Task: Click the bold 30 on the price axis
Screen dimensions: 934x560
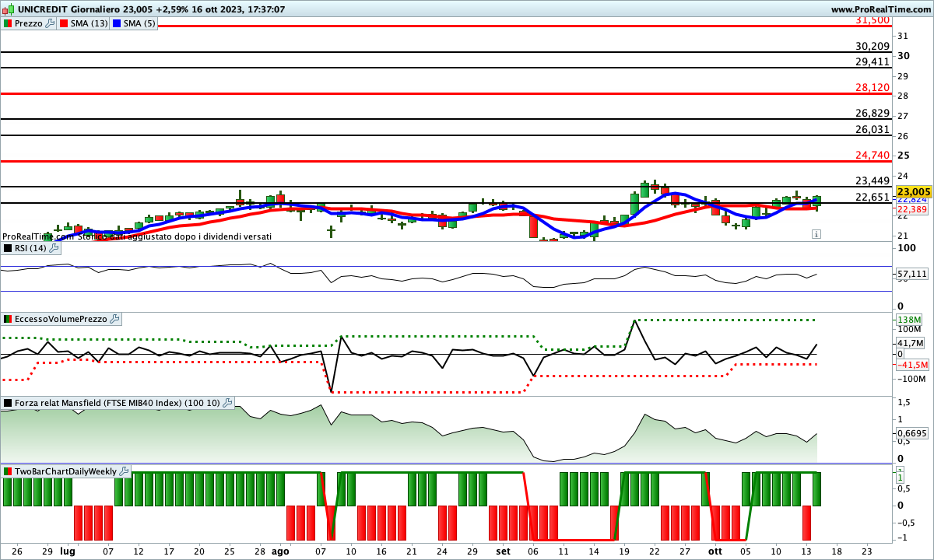Action: click(904, 55)
